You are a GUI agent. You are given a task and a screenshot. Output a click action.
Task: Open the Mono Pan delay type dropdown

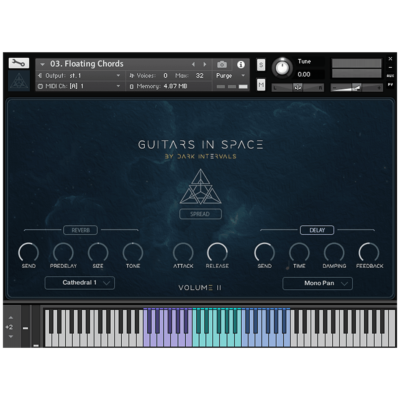(x=317, y=283)
